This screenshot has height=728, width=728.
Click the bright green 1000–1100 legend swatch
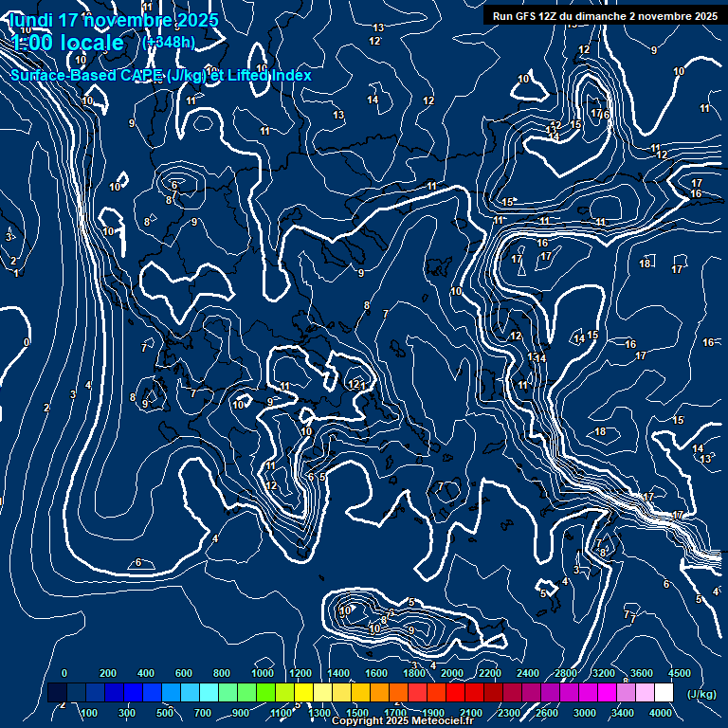(x=265, y=692)
